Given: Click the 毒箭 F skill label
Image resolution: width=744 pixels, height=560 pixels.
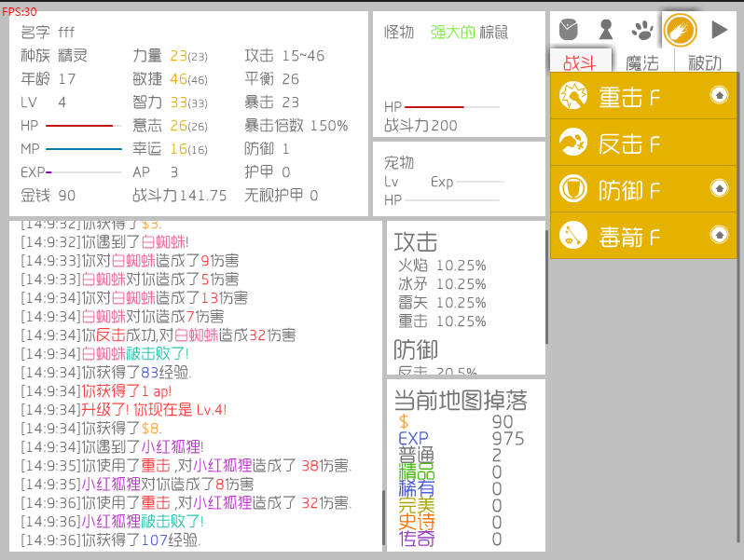Looking at the screenshot, I should (629, 236).
